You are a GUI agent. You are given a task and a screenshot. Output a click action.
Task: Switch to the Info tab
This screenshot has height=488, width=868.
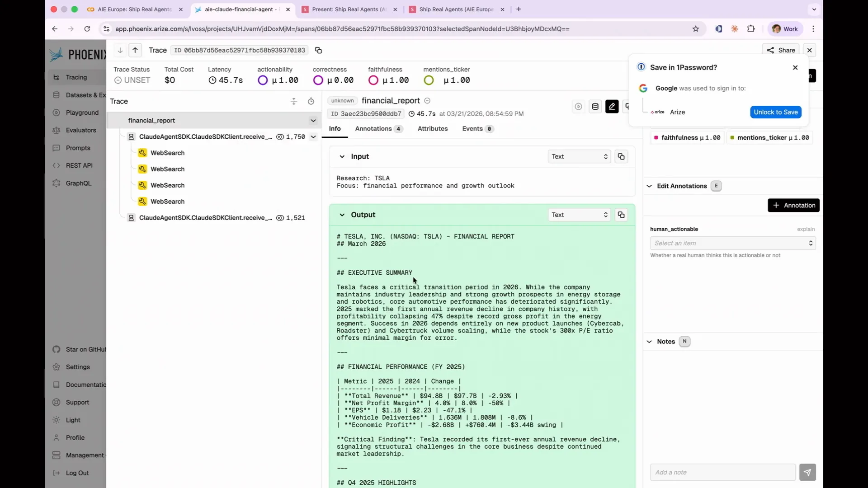[x=335, y=129]
